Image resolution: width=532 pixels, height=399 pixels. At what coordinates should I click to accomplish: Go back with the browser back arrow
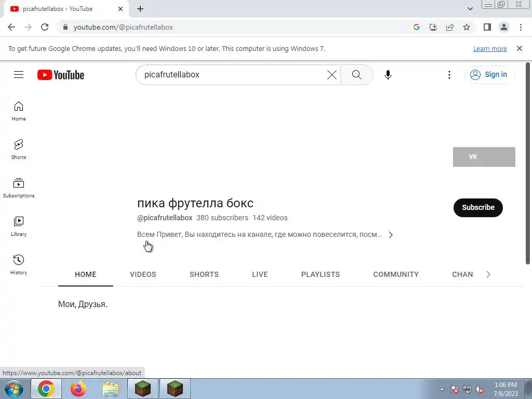11,27
